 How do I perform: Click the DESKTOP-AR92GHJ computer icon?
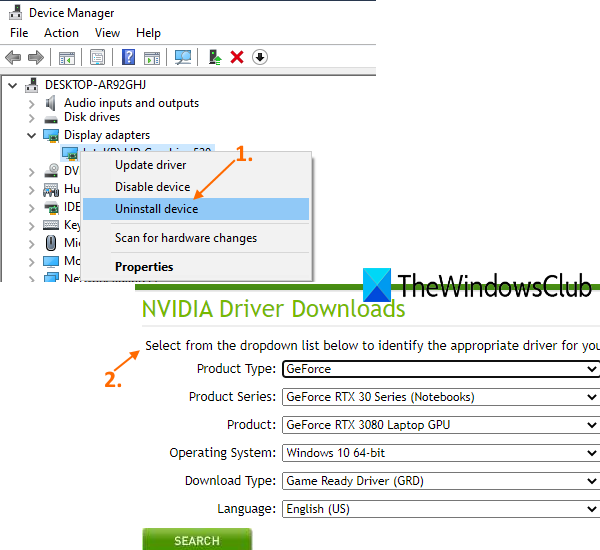[32, 85]
